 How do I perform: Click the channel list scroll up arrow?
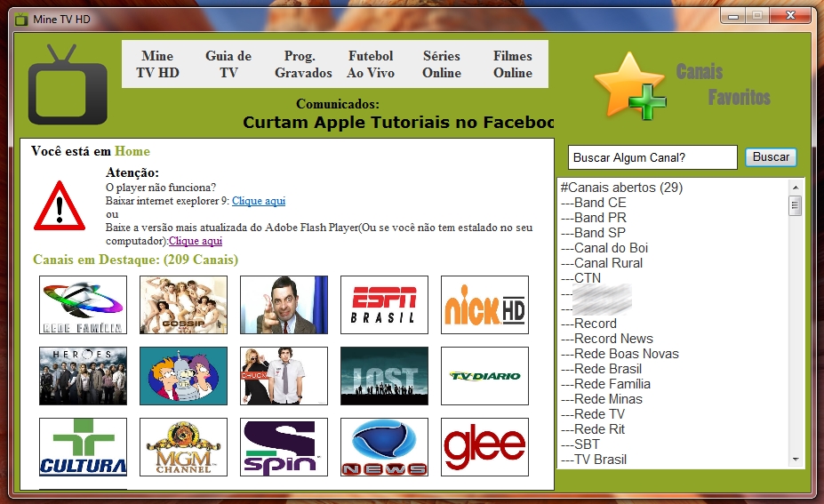(x=795, y=187)
